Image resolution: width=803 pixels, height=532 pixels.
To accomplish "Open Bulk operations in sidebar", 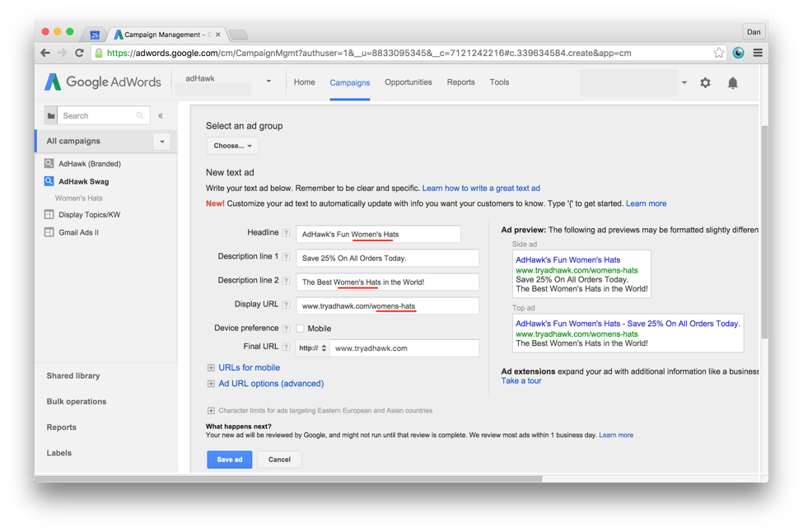I will (x=77, y=401).
